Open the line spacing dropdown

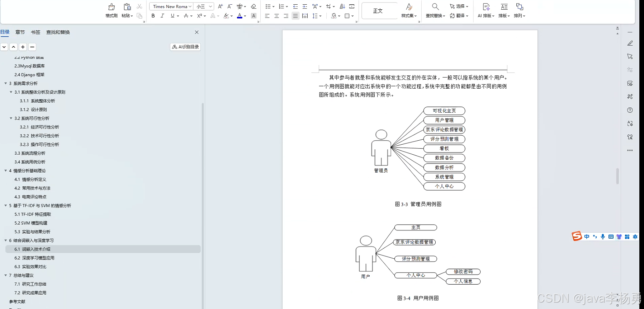(320, 16)
